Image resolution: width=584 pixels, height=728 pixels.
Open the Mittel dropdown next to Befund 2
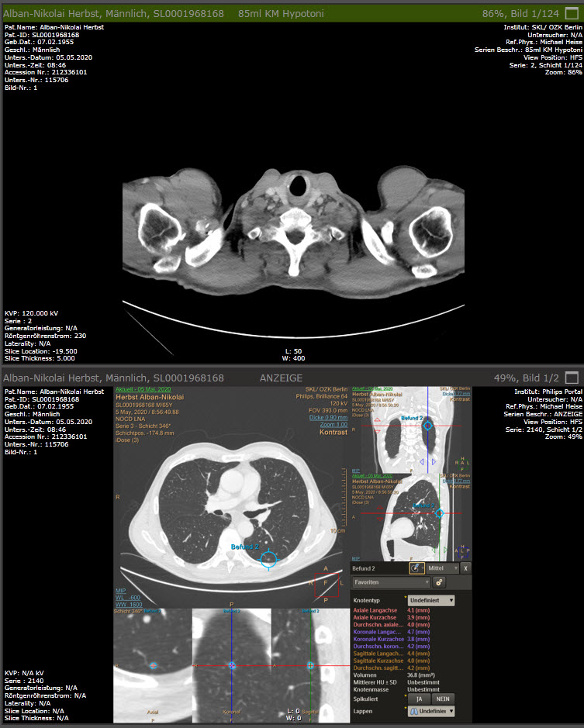click(444, 568)
